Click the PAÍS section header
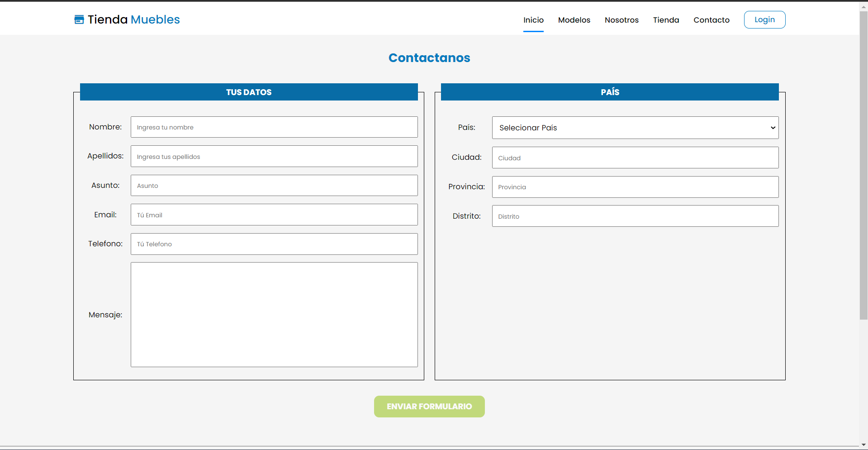The width and height of the screenshot is (868, 450). click(x=610, y=92)
